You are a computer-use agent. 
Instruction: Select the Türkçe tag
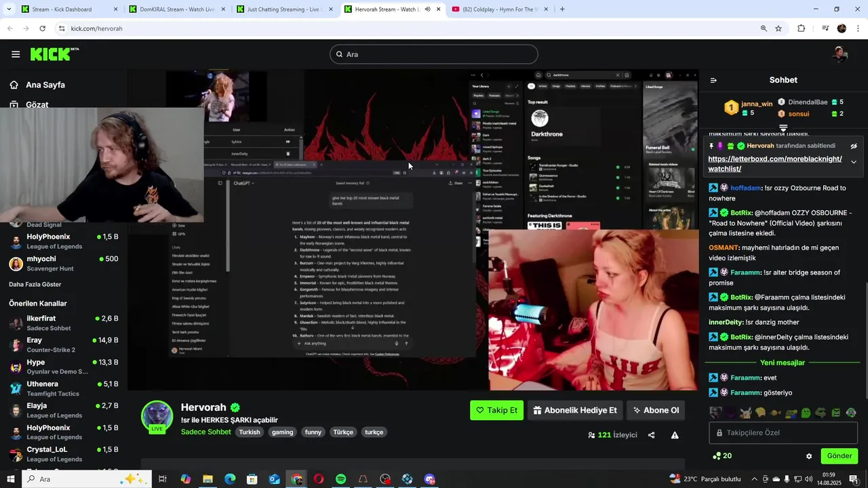click(x=343, y=432)
